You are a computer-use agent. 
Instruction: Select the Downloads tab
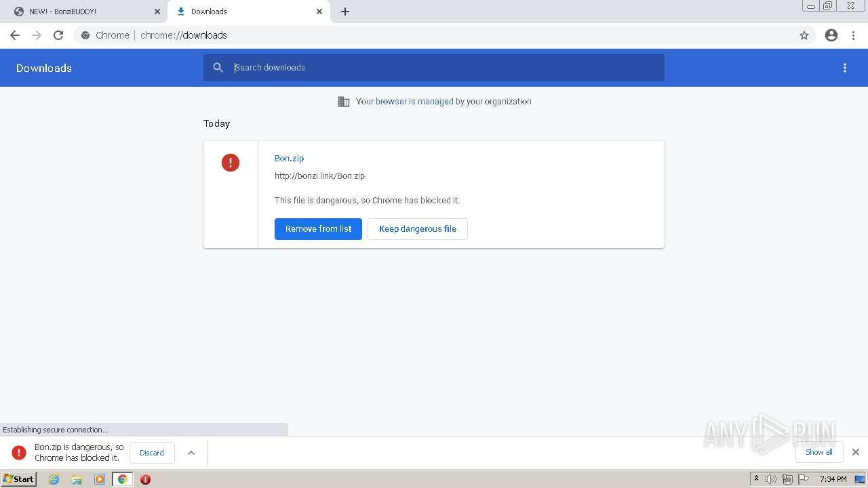(249, 12)
